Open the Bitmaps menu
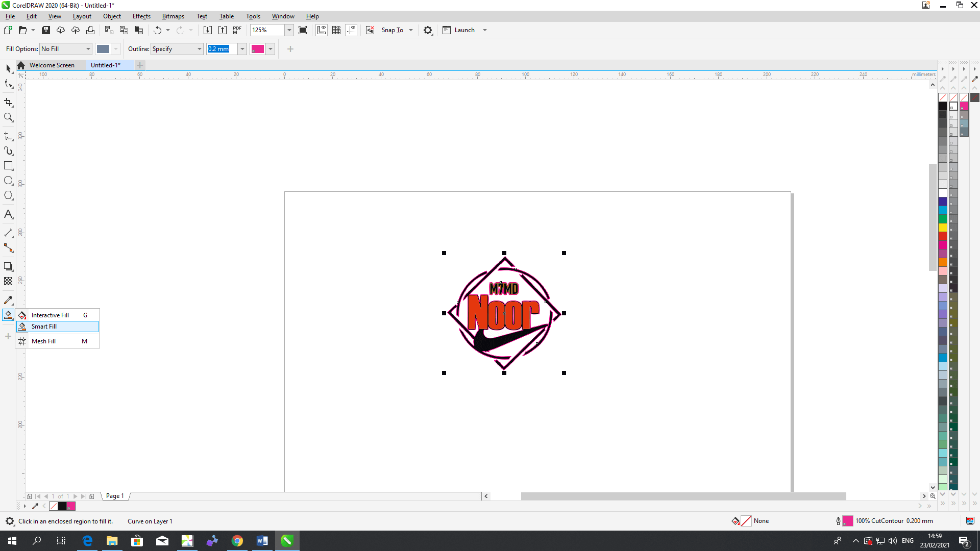Image resolution: width=980 pixels, height=551 pixels. tap(173, 16)
